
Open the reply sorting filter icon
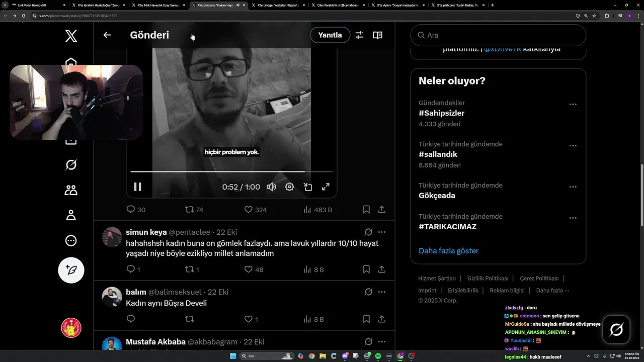tap(359, 35)
